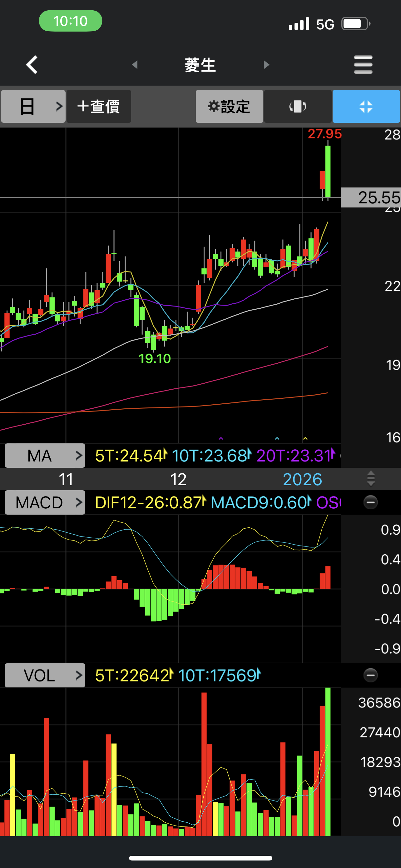Tap the 27.95 high price label
The height and width of the screenshot is (868, 401).
click(324, 134)
